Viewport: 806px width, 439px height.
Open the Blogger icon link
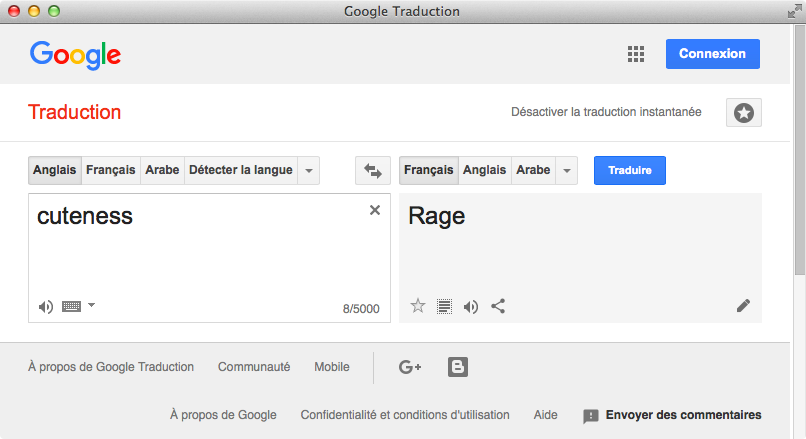coord(458,367)
